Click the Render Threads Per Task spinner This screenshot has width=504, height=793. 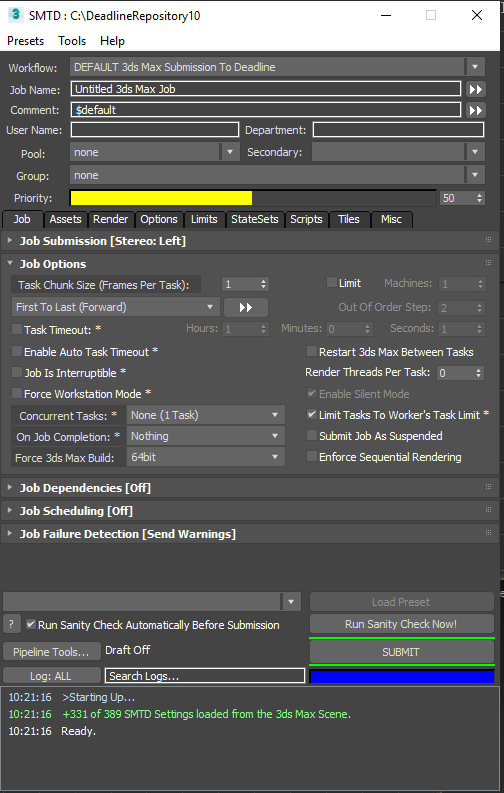(460, 373)
